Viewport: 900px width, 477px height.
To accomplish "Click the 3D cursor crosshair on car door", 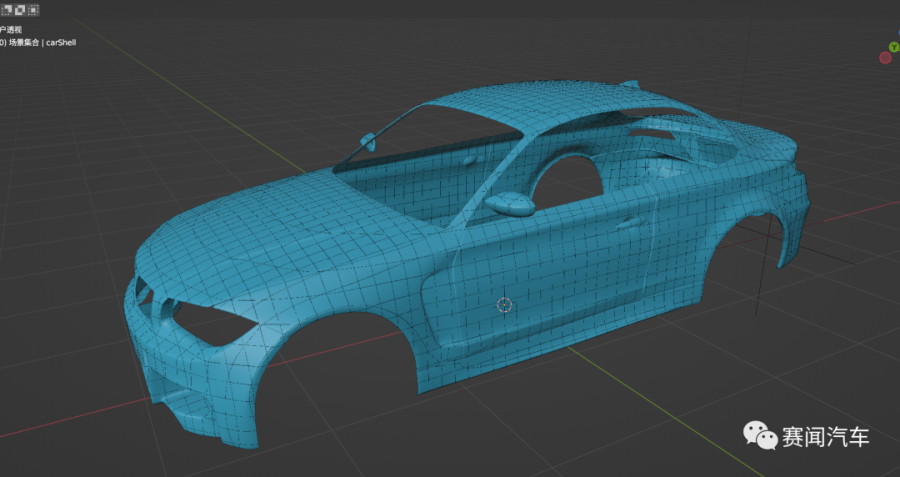I will 504,304.
